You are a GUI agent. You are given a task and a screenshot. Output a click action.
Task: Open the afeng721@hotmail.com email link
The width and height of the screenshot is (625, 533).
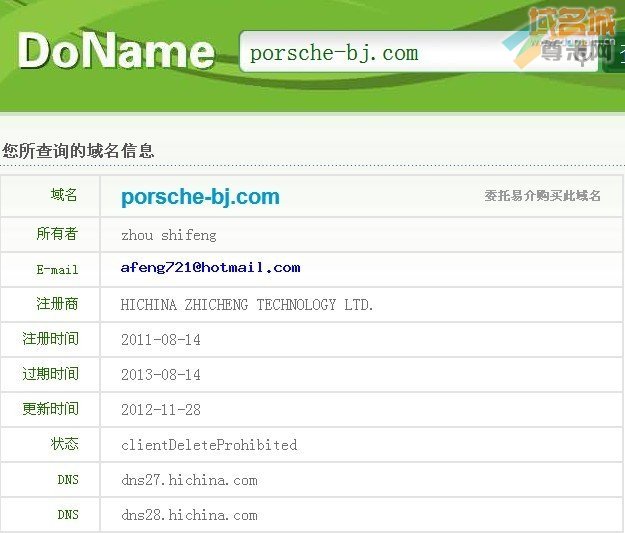210,267
